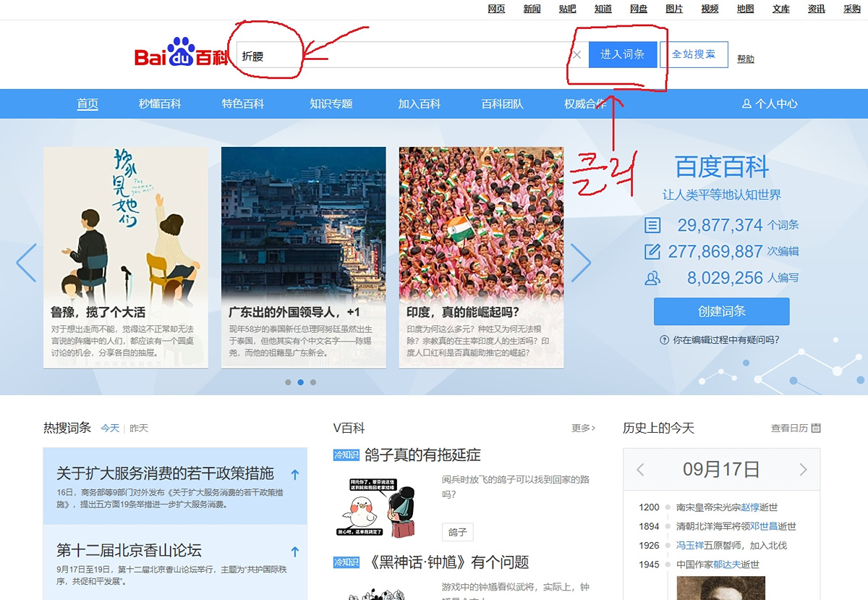Image resolution: width=868 pixels, height=600 pixels.
Task: Click the 全站搜索 button
Action: [694, 54]
